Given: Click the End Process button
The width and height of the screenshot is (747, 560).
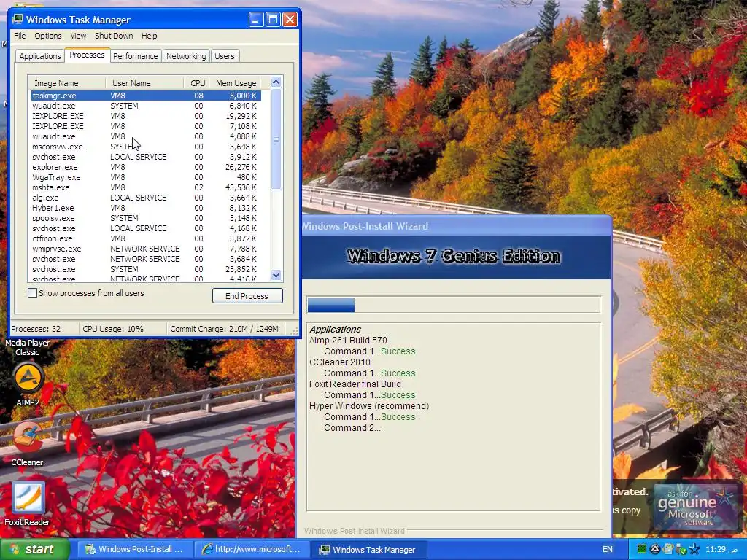Looking at the screenshot, I should pos(247,296).
